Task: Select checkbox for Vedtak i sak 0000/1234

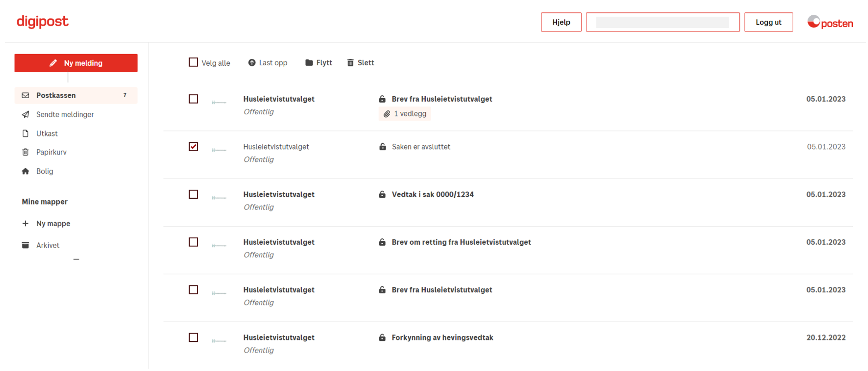Action: 193,194
